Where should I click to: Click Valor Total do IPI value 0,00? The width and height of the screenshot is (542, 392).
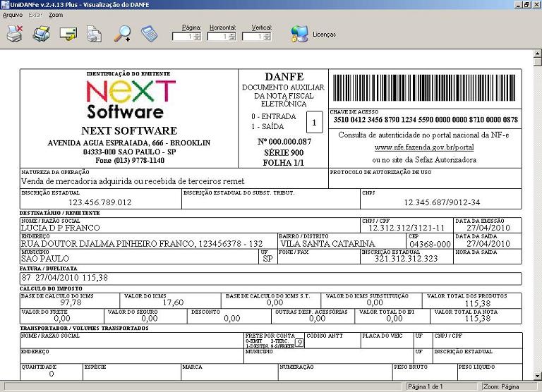[395, 319]
